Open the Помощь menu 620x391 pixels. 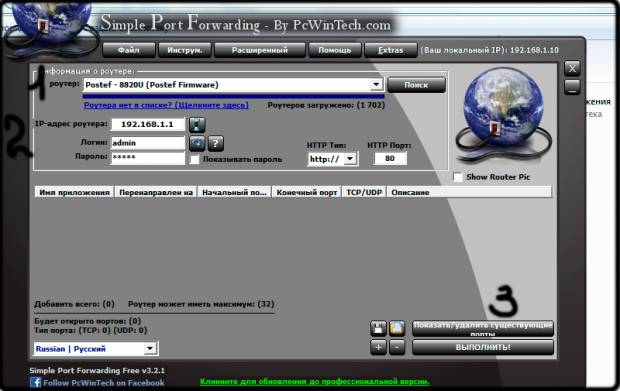tap(335, 50)
